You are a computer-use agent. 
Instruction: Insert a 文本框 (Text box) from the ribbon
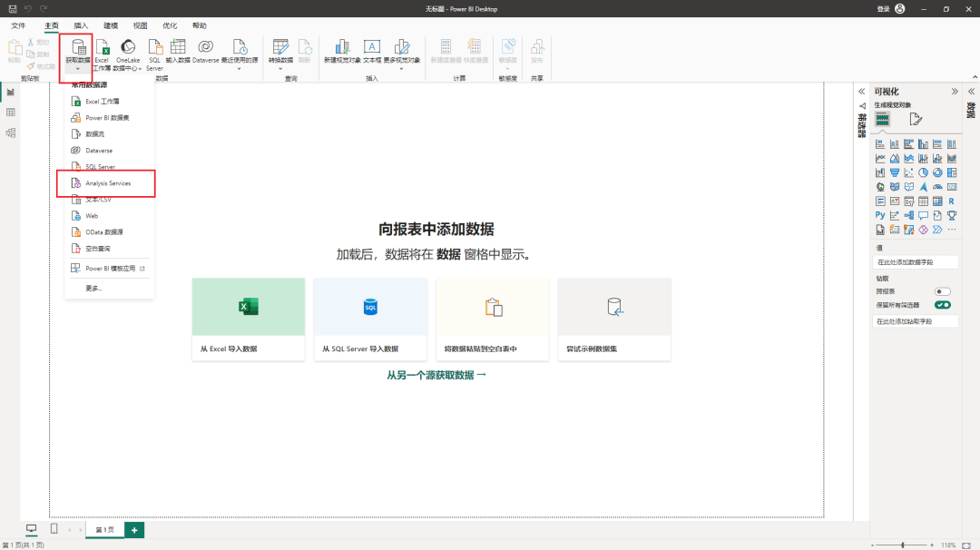[x=372, y=51]
